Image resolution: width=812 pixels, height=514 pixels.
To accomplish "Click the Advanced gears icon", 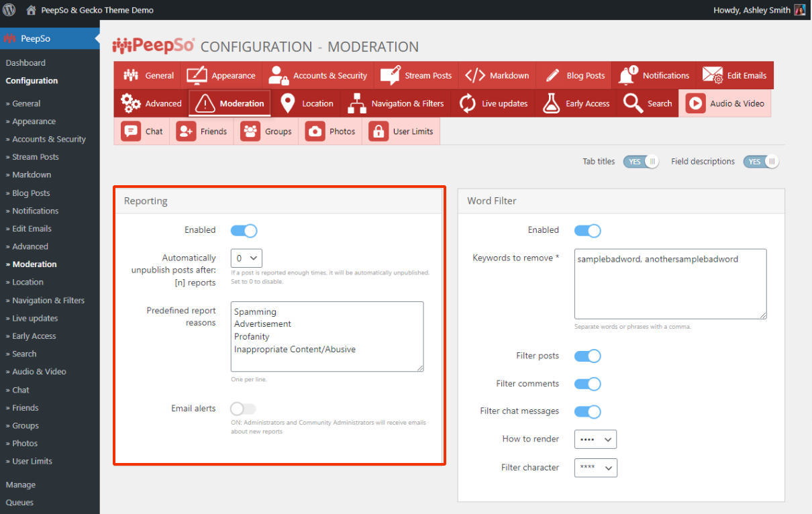I will tap(131, 103).
